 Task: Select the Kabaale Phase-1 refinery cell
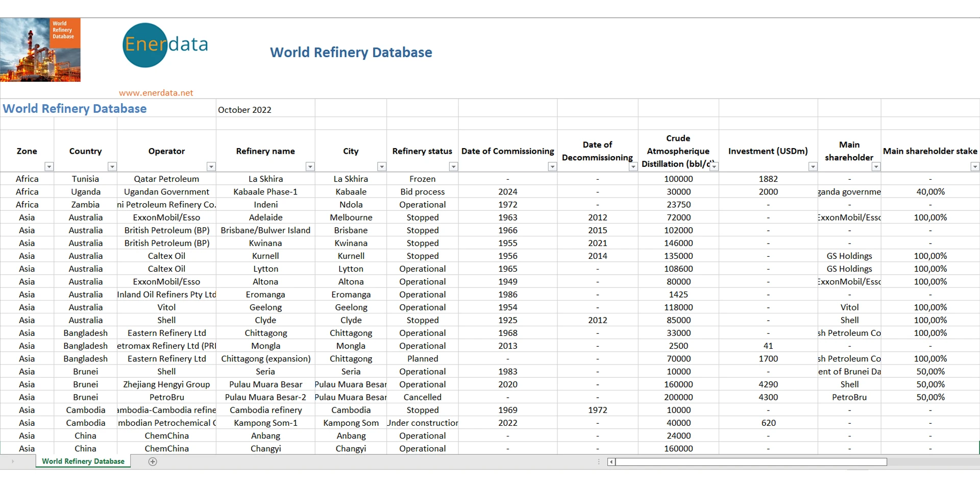(x=265, y=192)
